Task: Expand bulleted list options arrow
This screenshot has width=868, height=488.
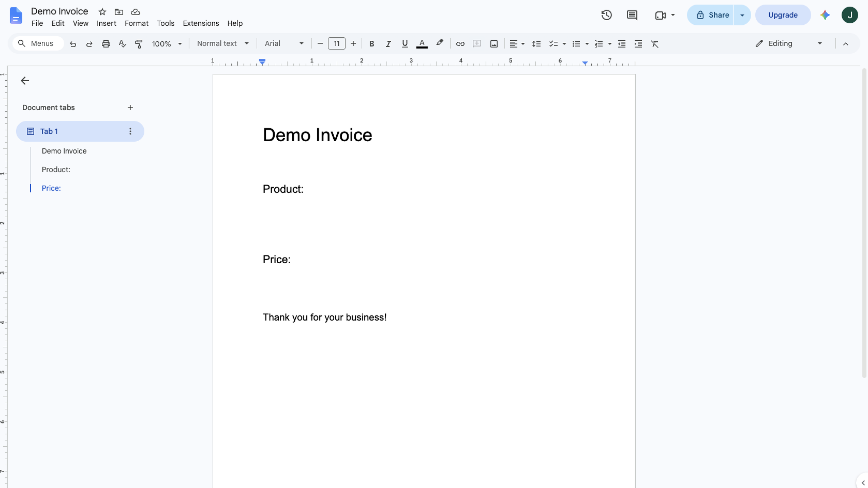Action: click(x=587, y=44)
